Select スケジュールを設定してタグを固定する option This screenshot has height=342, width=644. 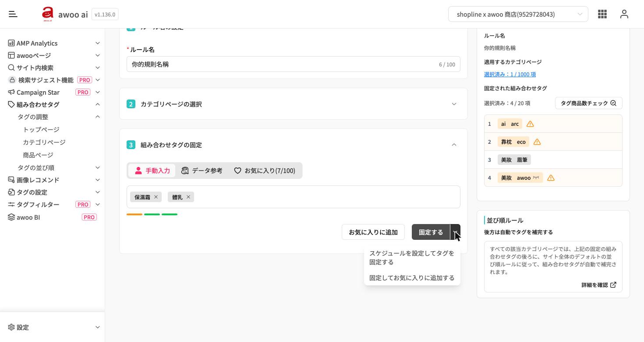[412, 257]
